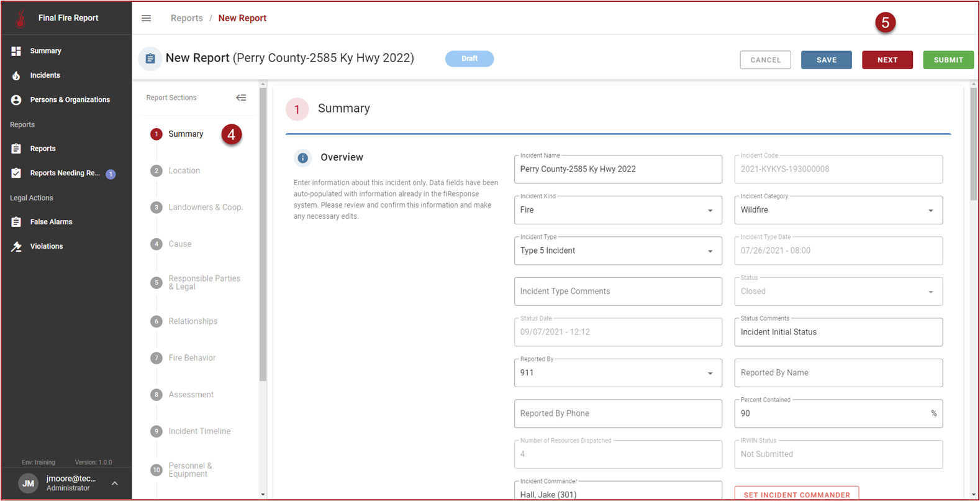Click SET INCIDENT COMMANDER button

(797, 494)
